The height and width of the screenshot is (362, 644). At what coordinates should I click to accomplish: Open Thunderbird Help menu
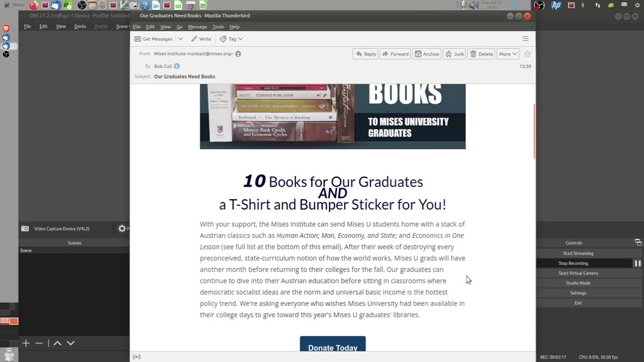click(234, 27)
